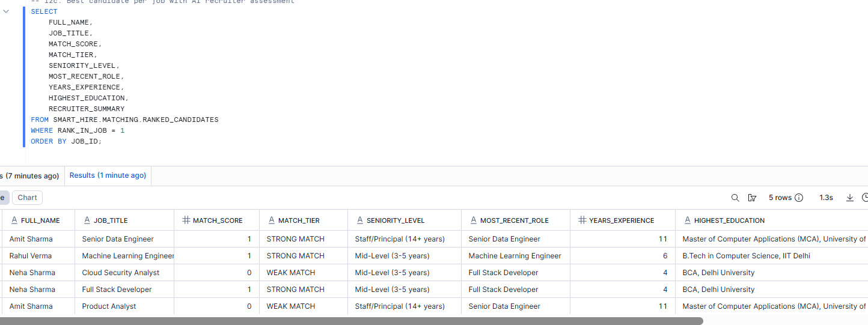Screen dimensions: 868x325
Task: Click the HIGHEST_EDUCATION column header
Action: [x=729, y=220]
